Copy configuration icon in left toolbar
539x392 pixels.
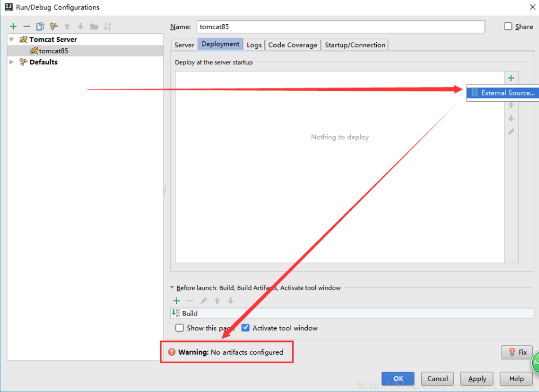(x=40, y=26)
